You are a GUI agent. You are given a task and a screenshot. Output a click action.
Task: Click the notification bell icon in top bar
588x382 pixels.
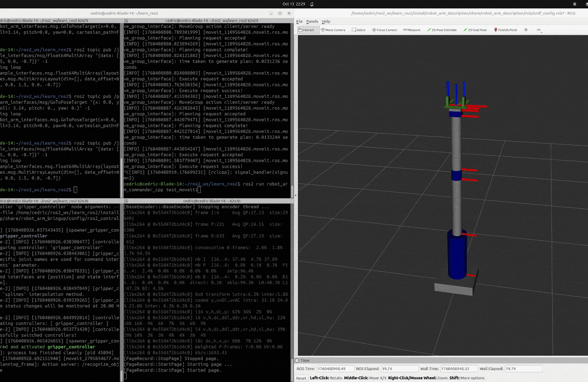pyautogui.click(x=312, y=4)
